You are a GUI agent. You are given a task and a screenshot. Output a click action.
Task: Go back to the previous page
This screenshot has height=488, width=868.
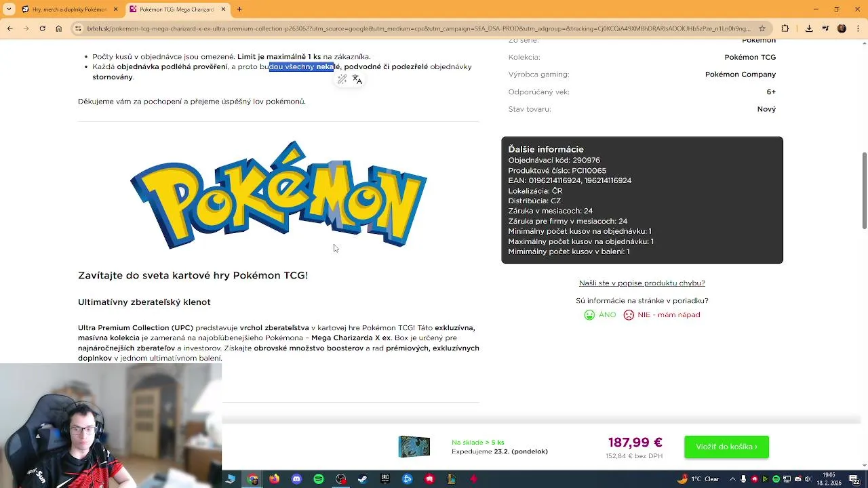(9, 28)
